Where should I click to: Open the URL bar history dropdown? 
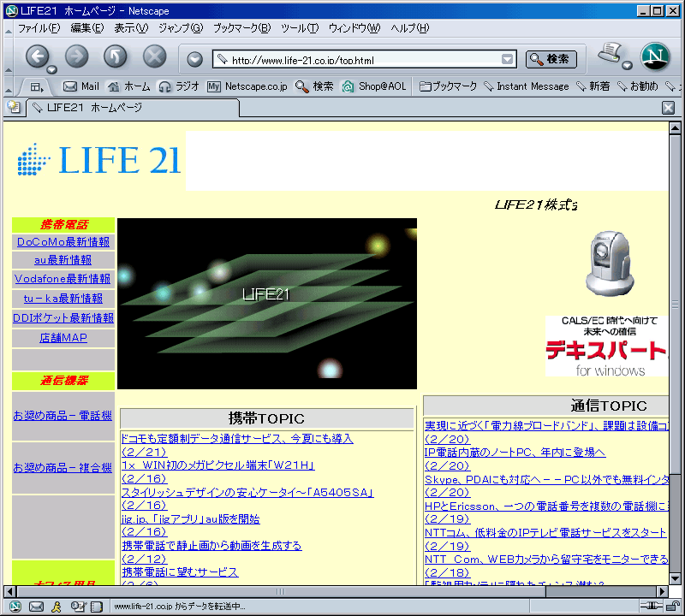(x=507, y=59)
